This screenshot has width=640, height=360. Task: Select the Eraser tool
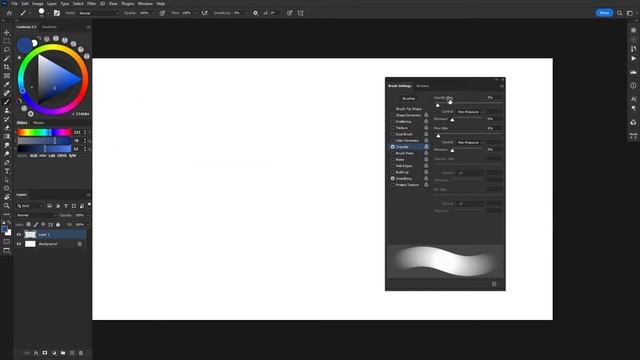pyautogui.click(x=7, y=128)
